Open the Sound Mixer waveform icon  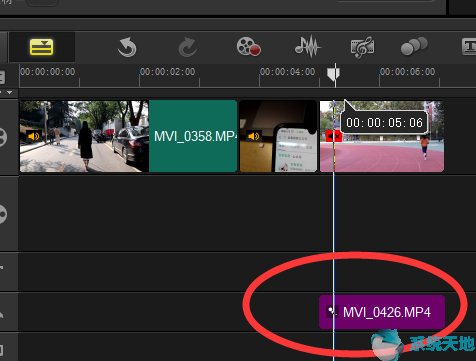pyautogui.click(x=308, y=46)
